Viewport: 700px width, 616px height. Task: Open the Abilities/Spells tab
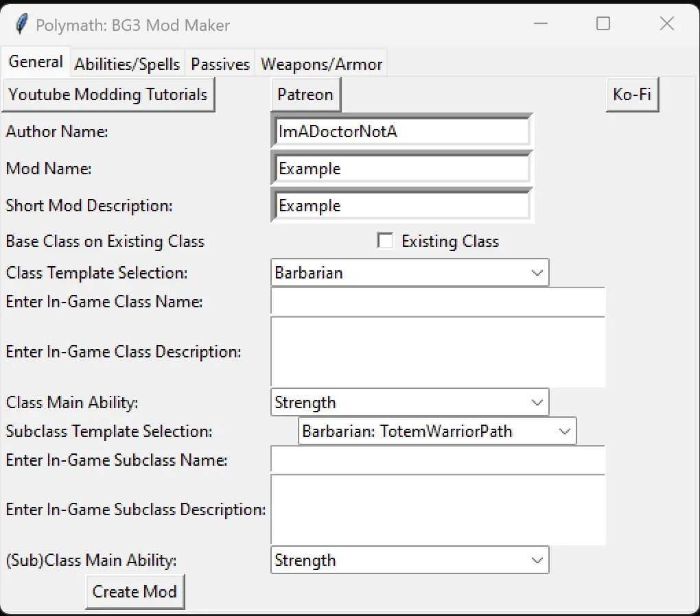127,64
